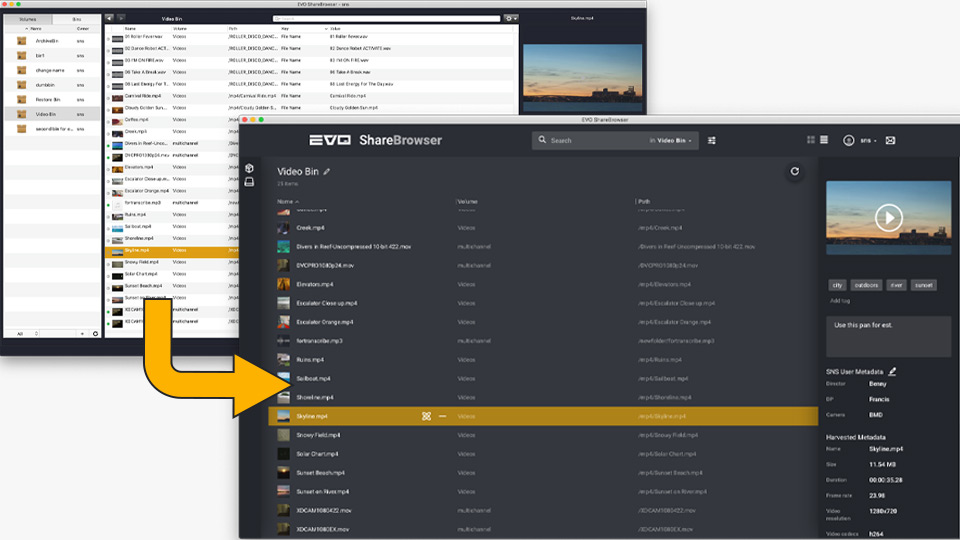Image resolution: width=960 pixels, height=540 pixels.
Task: Click the 'Use this pan for est.' comment box
Action: pyautogui.click(x=888, y=336)
